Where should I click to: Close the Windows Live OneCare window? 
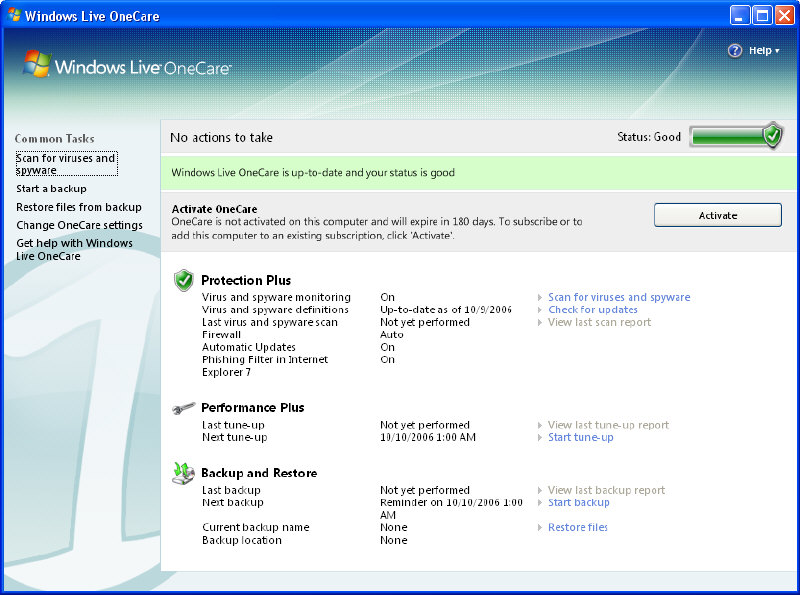click(x=785, y=15)
